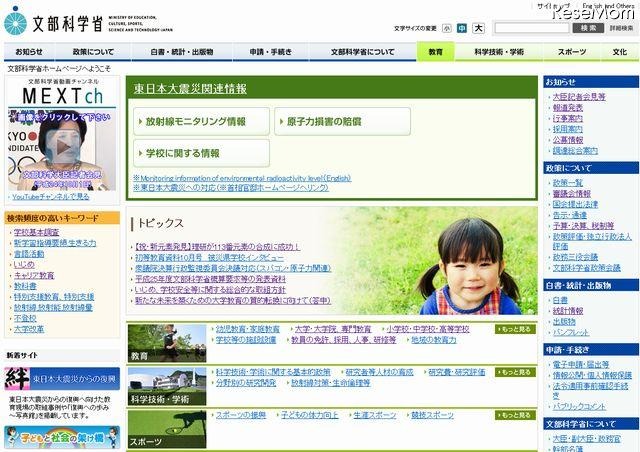Open 詳細検索 advanced search link
The image size is (640, 452).
click(622, 28)
